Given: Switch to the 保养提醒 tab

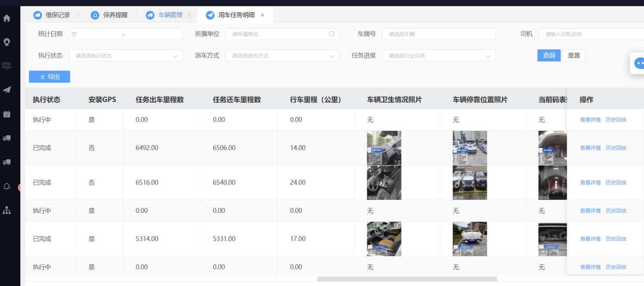Looking at the screenshot, I should (109, 15).
